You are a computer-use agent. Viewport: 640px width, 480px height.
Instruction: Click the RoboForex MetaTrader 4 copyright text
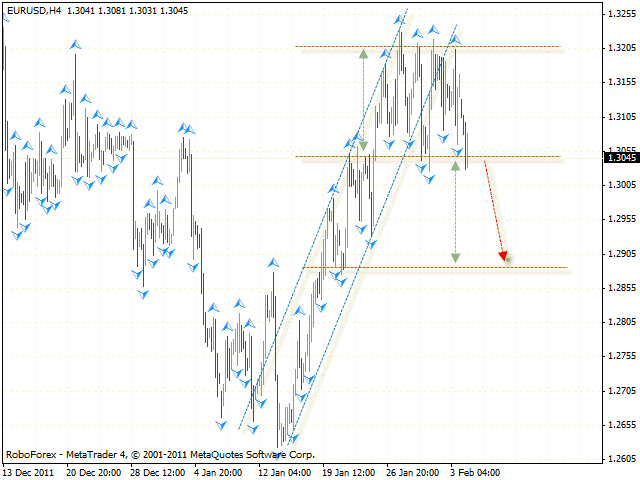tap(151, 453)
